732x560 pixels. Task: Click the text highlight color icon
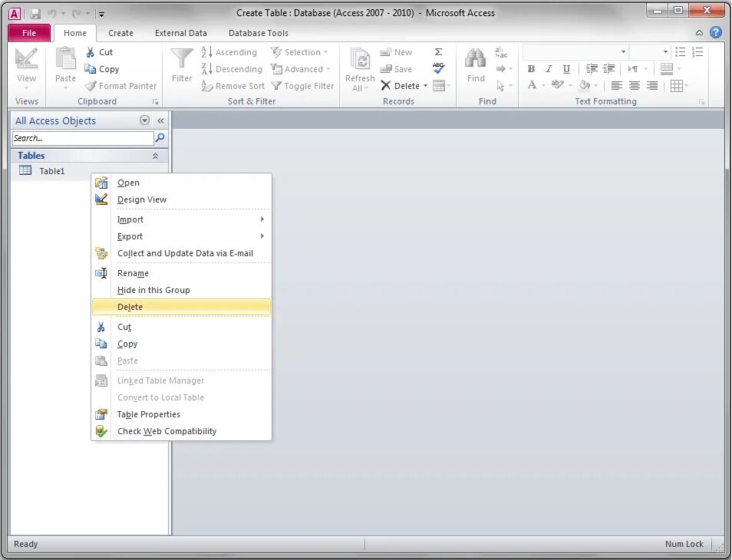coord(556,85)
